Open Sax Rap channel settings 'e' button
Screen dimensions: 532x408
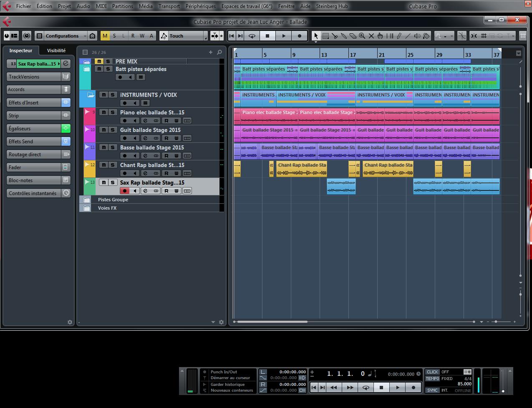tap(145, 191)
